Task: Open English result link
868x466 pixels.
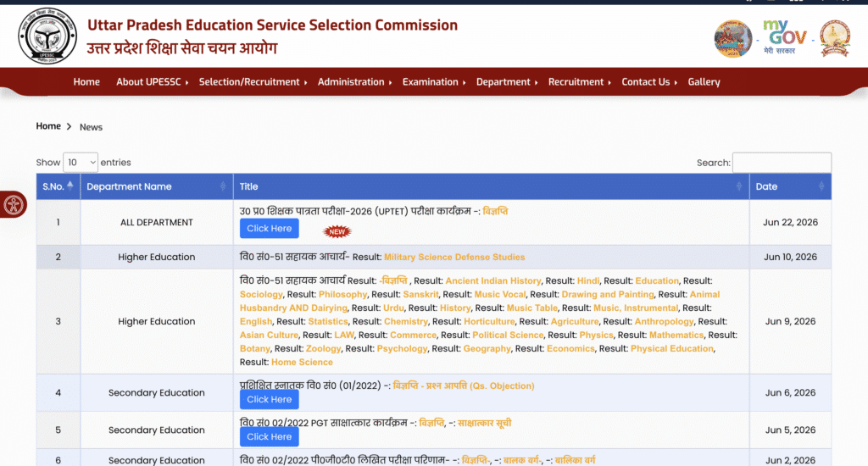Action: click(x=256, y=322)
